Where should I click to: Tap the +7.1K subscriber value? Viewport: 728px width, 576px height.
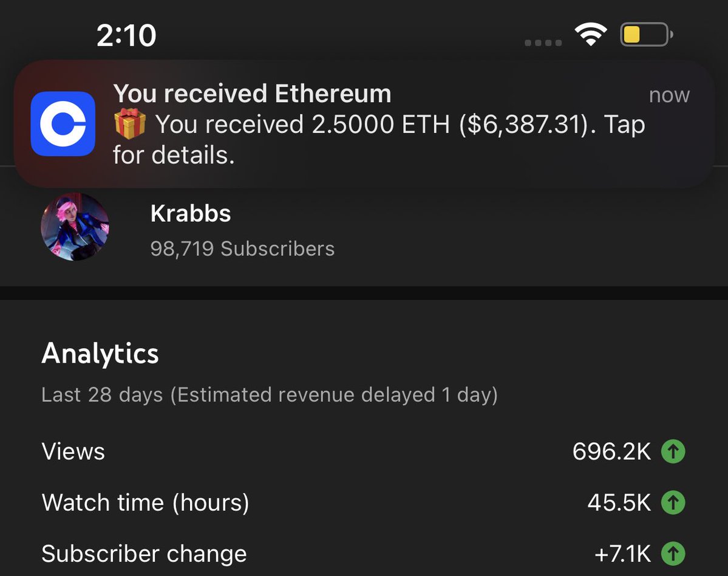pyautogui.click(x=622, y=554)
